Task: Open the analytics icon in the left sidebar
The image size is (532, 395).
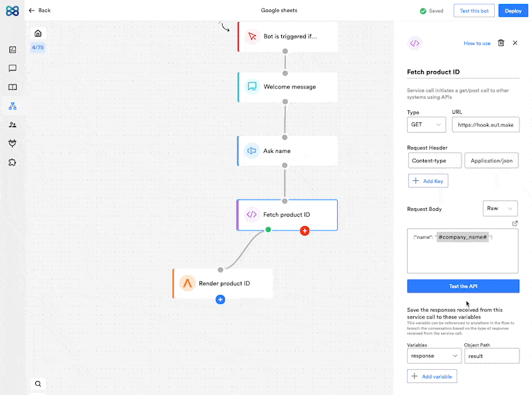Action: (13, 50)
